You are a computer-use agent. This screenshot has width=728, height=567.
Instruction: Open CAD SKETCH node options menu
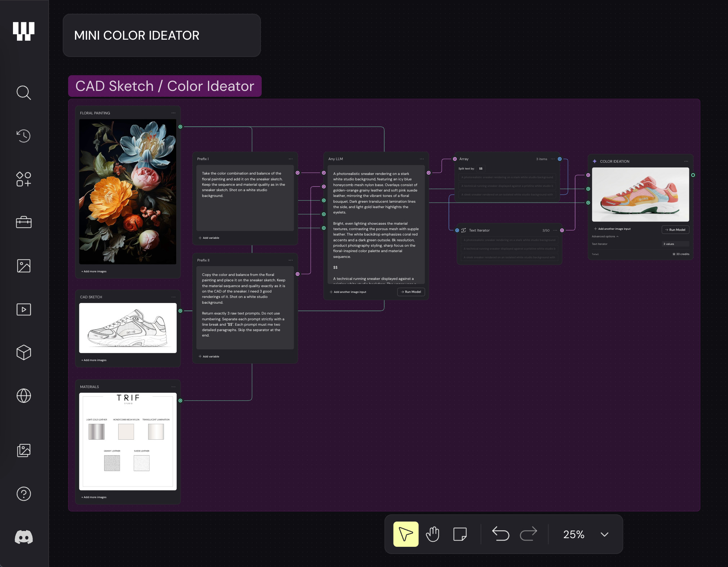point(173,297)
